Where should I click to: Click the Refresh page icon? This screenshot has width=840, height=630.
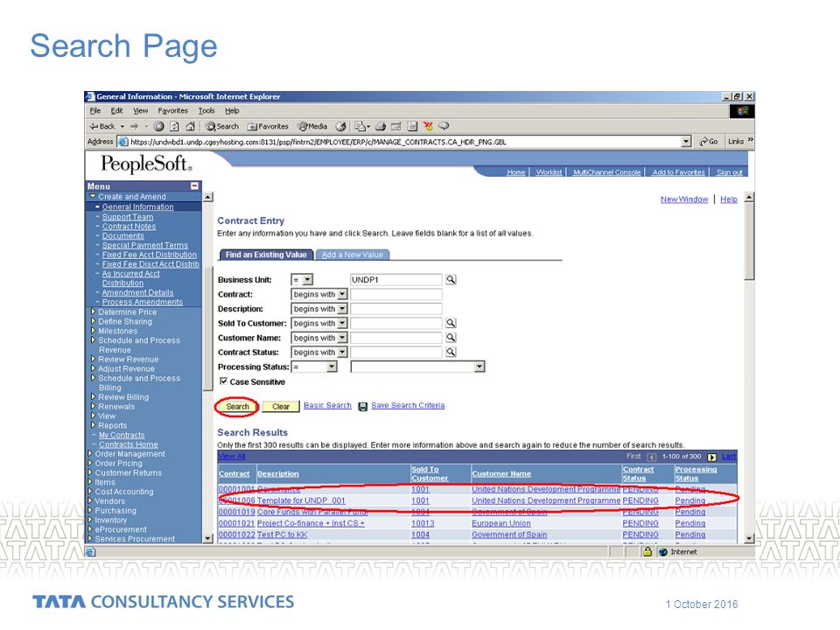tap(175, 126)
